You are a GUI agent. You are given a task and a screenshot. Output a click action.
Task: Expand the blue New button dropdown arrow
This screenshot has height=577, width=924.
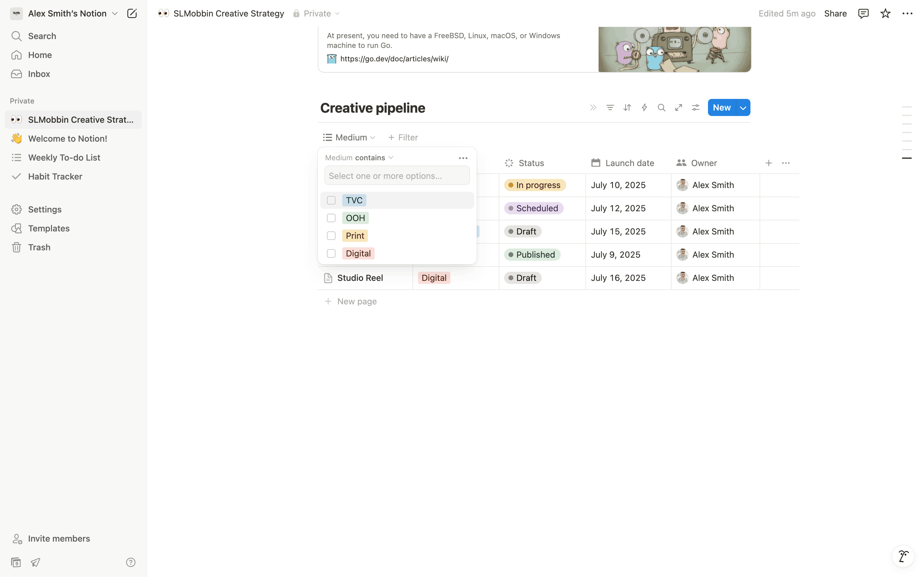743,108
